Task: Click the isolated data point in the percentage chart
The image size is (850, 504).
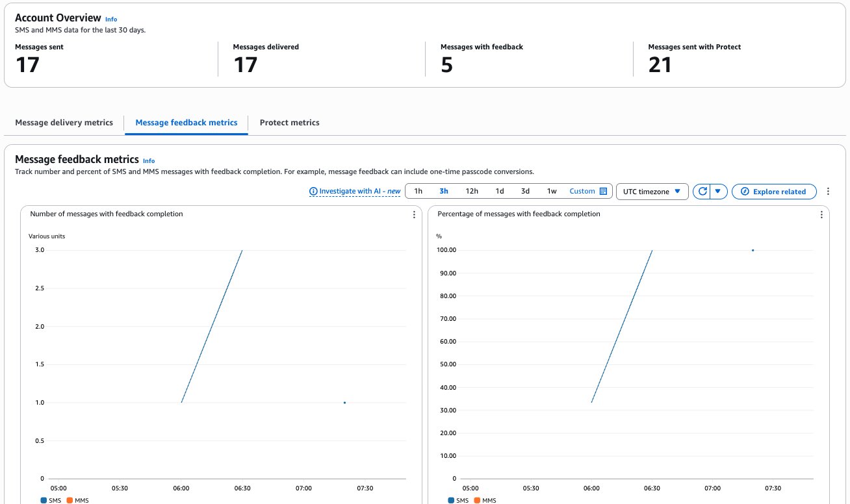Action: (753, 250)
